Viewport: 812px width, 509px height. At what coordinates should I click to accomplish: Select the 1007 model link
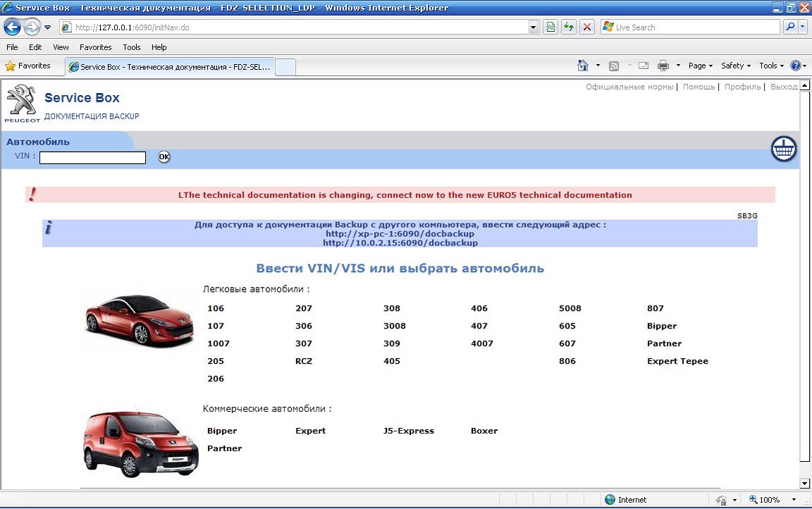pyautogui.click(x=218, y=343)
